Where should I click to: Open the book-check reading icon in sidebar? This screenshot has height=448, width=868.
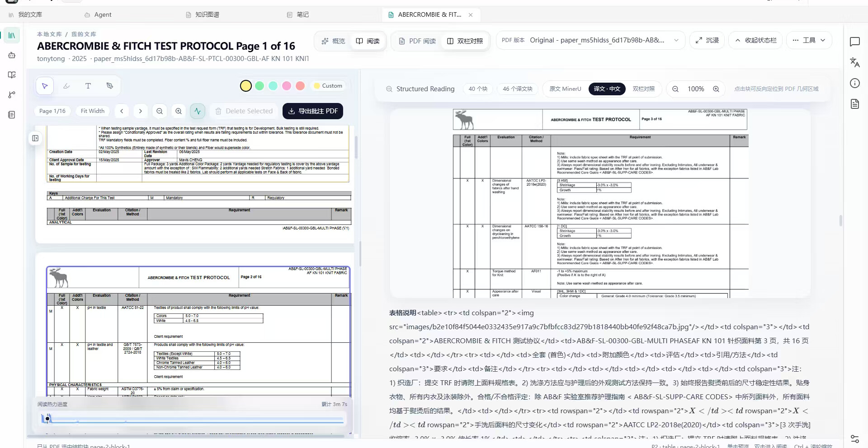(12, 75)
